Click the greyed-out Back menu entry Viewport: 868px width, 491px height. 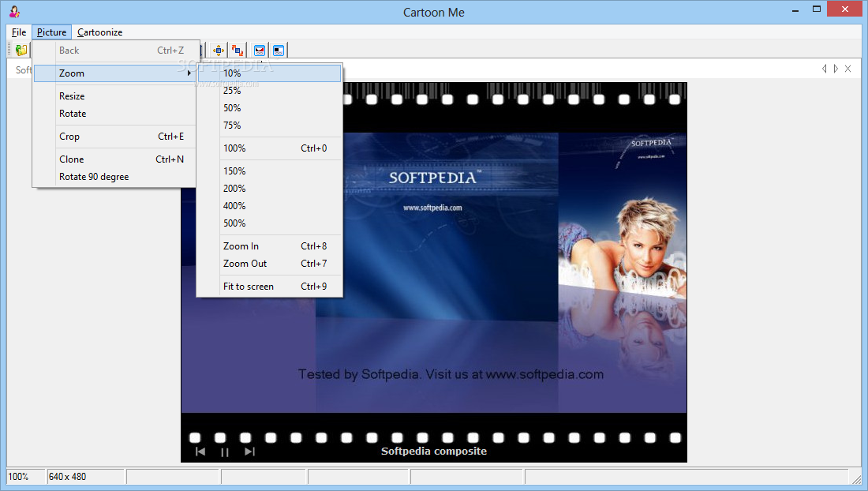(x=115, y=51)
